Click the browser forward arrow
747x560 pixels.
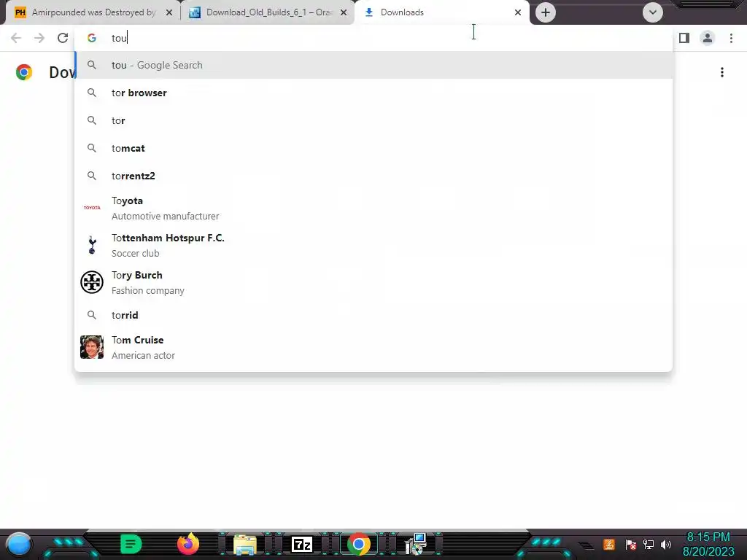click(39, 38)
